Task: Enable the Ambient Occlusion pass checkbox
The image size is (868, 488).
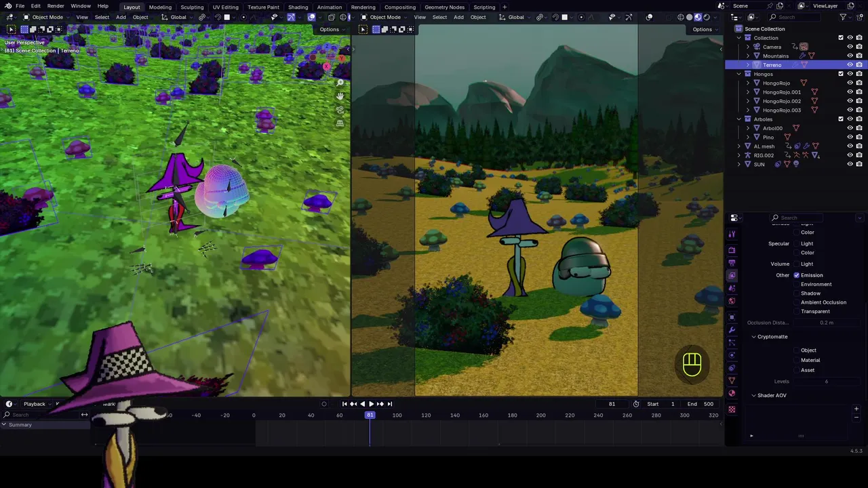Action: [796, 302]
